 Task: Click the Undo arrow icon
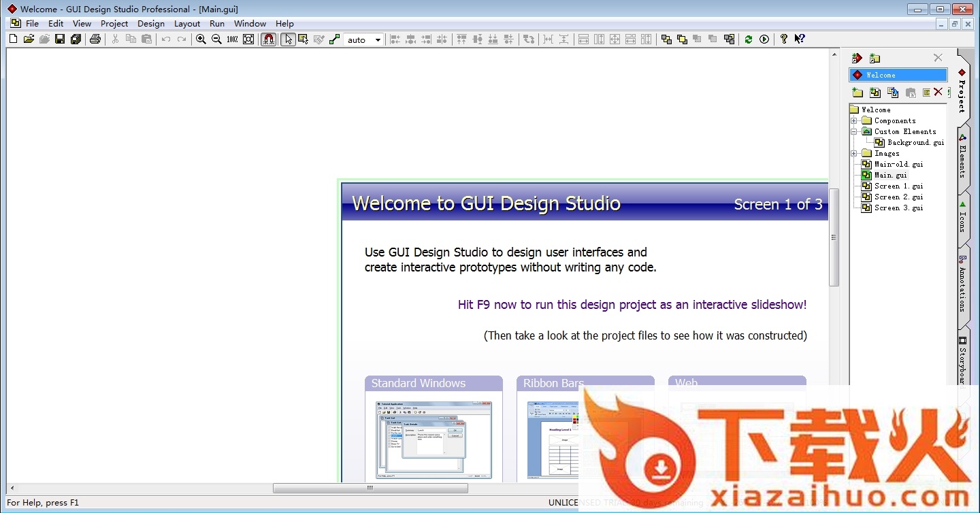[166, 39]
